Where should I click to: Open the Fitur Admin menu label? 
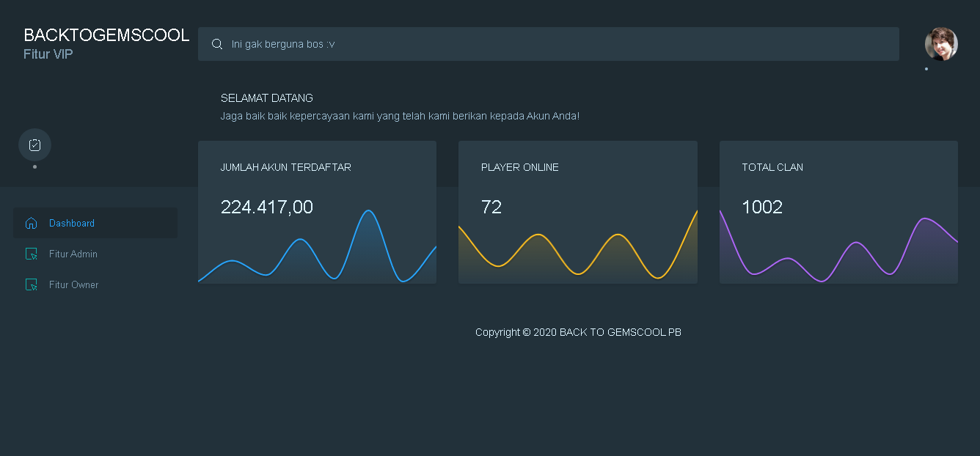tap(73, 254)
